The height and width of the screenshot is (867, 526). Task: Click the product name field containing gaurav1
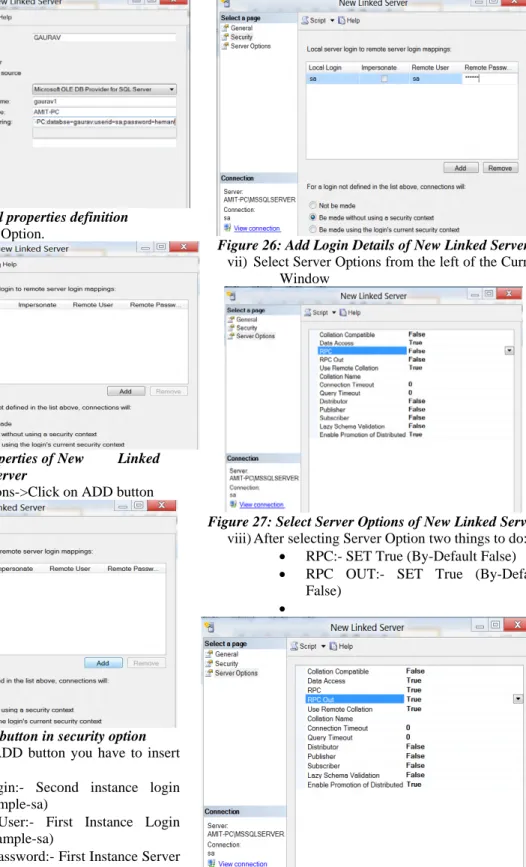click(104, 102)
